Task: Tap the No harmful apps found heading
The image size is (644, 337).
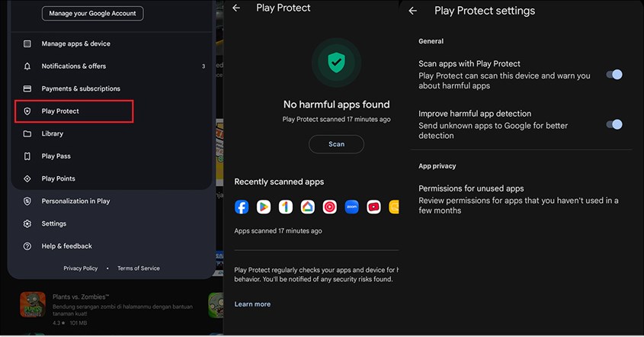Action: pos(336,104)
